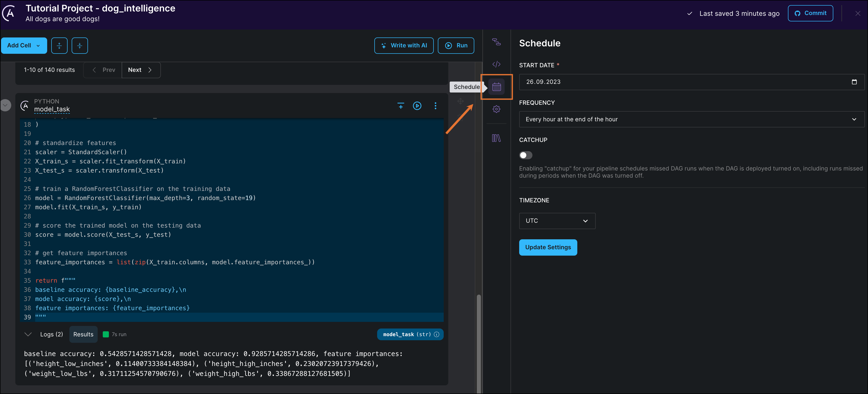Click the Update Settings button
The width and height of the screenshot is (868, 394).
(548, 247)
